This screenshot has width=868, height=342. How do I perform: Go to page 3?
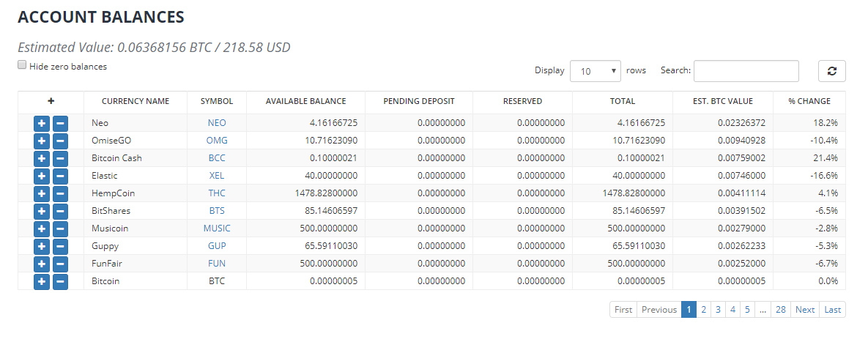pos(718,309)
